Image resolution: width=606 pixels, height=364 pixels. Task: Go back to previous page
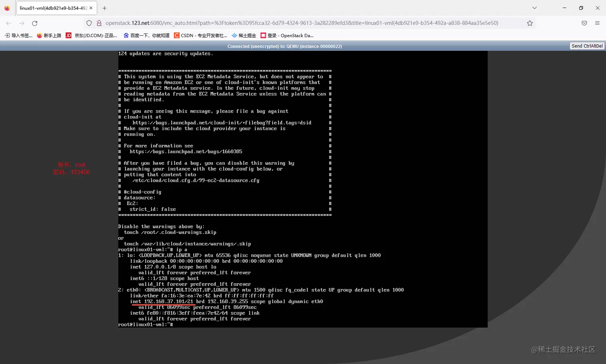[x=9, y=23]
